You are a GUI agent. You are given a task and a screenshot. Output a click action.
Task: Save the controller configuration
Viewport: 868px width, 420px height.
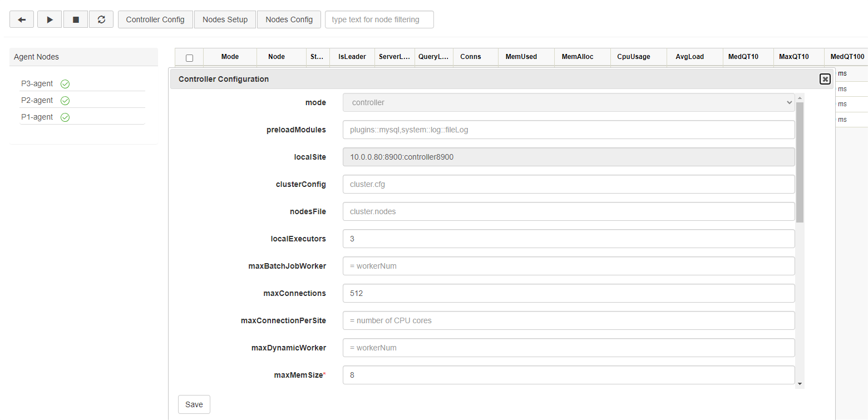click(x=194, y=404)
